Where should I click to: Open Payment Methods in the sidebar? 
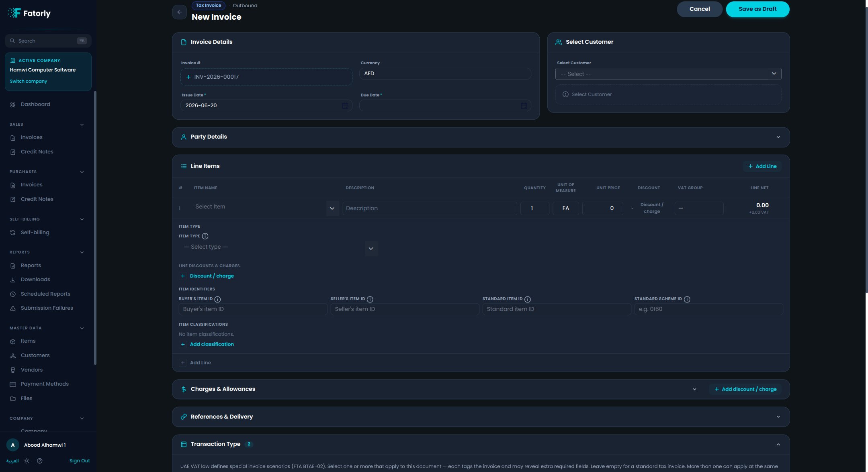tap(45, 384)
